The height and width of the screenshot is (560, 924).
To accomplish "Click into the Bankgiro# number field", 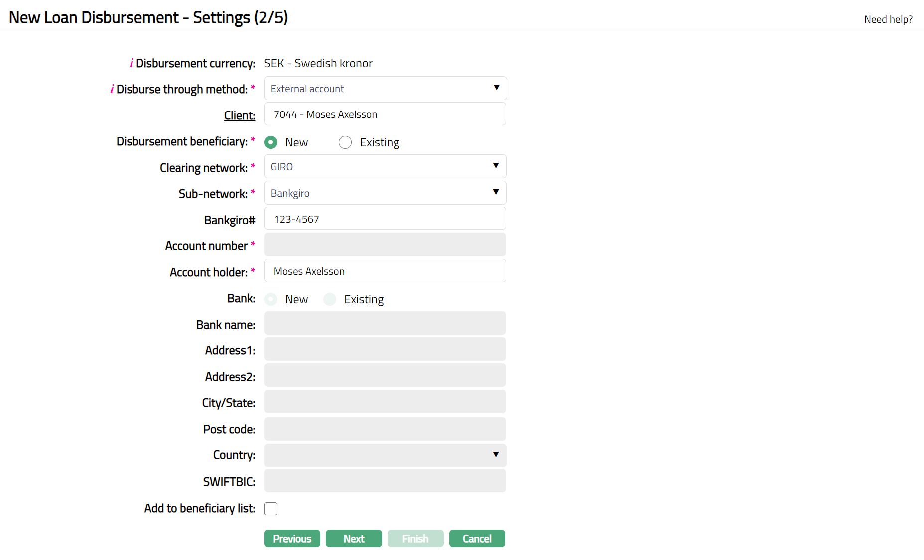I will point(385,219).
